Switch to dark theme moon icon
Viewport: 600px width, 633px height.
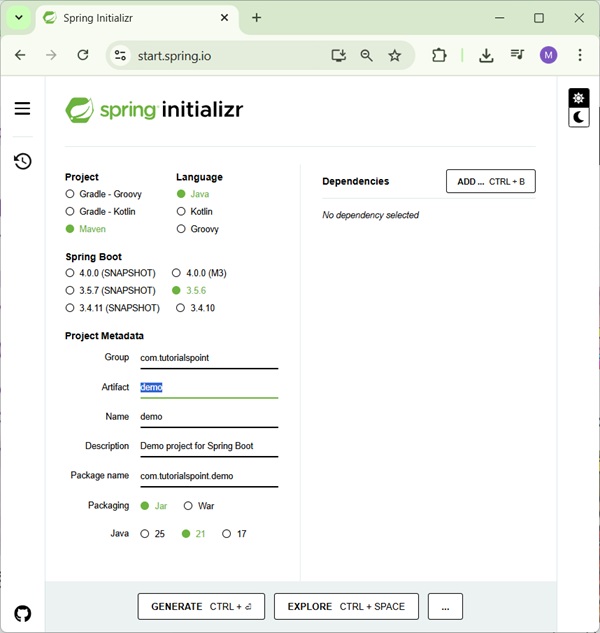[x=579, y=117]
